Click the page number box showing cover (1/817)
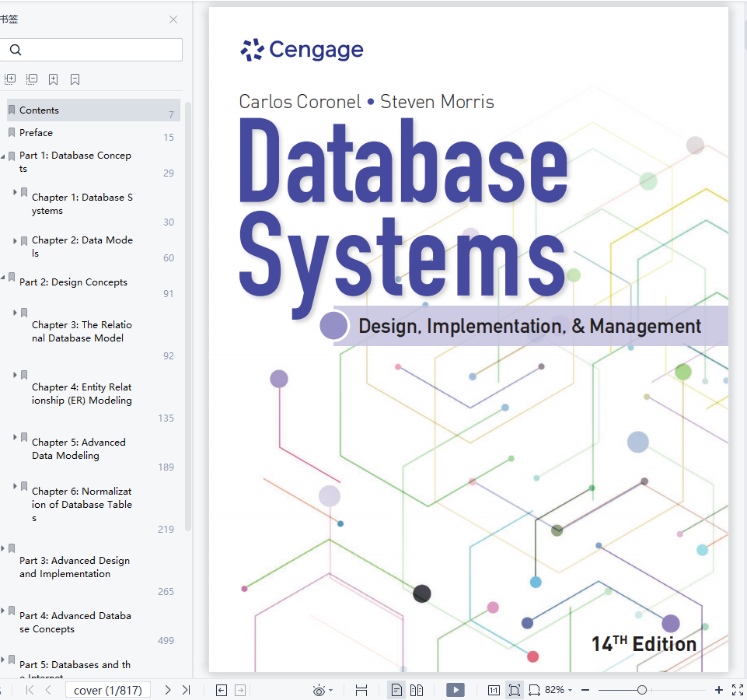The image size is (747, 700). pos(108,690)
